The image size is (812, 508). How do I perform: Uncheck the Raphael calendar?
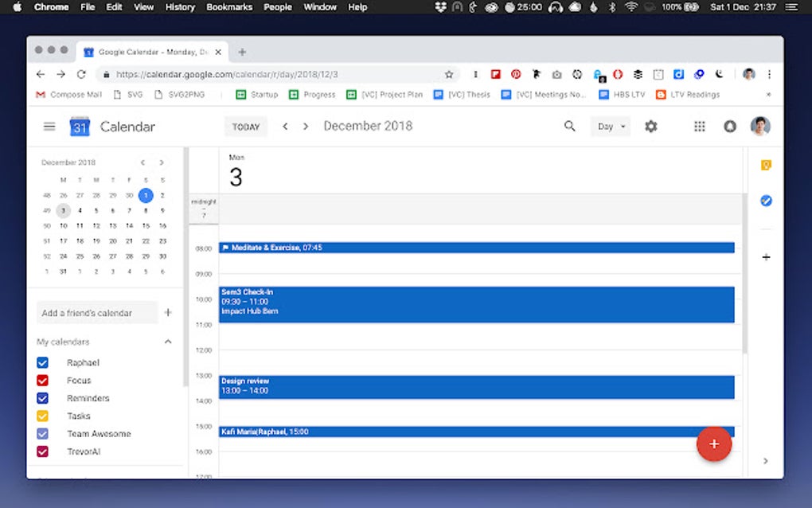pyautogui.click(x=42, y=362)
